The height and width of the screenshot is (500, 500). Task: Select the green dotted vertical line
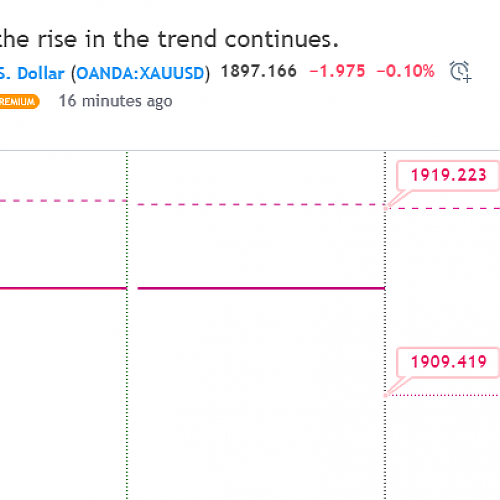[x=127, y=325]
